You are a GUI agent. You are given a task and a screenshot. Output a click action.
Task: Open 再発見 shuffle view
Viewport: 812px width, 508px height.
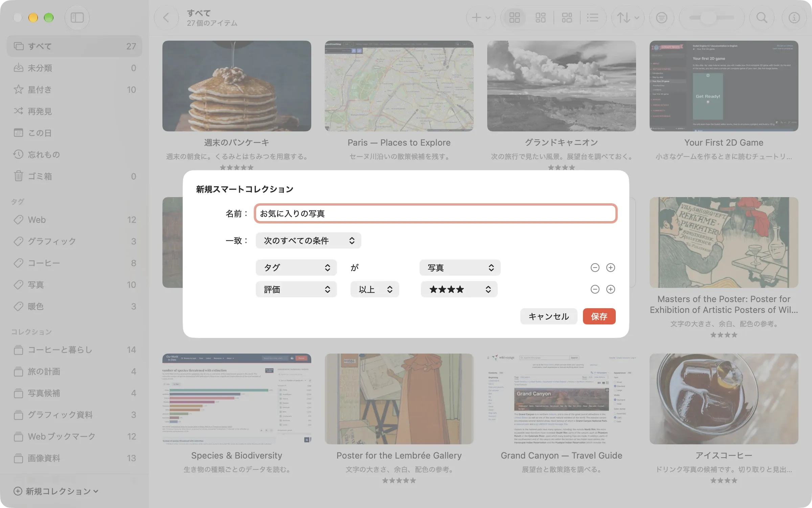click(x=74, y=111)
